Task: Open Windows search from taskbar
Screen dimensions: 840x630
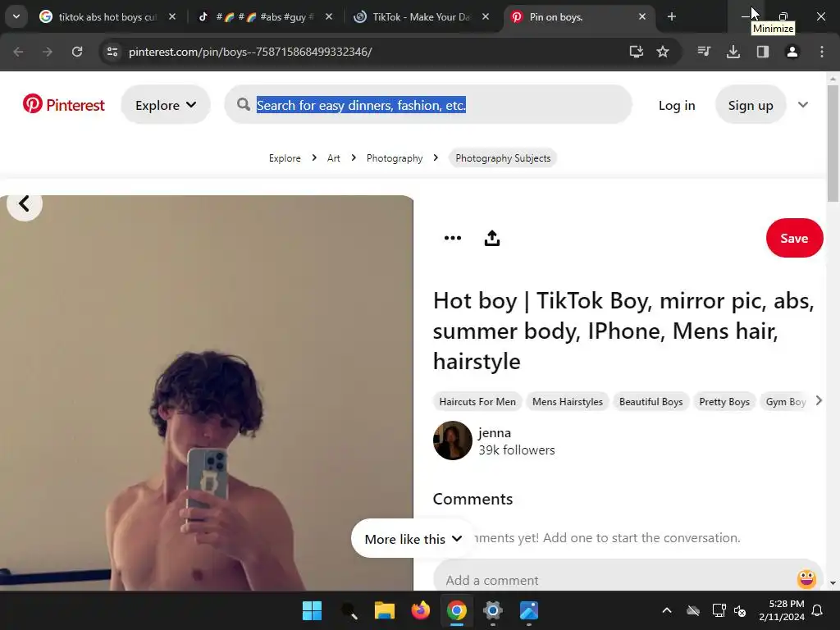Action: [x=349, y=610]
